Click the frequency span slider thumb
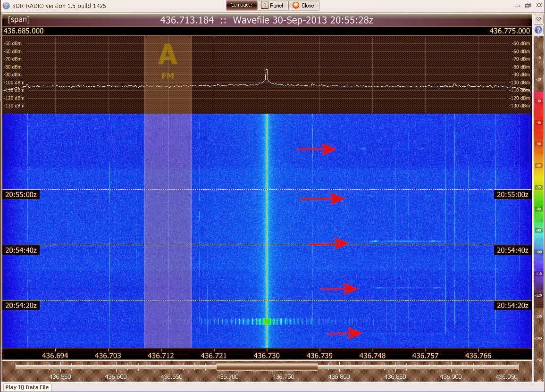 [x=267, y=366]
